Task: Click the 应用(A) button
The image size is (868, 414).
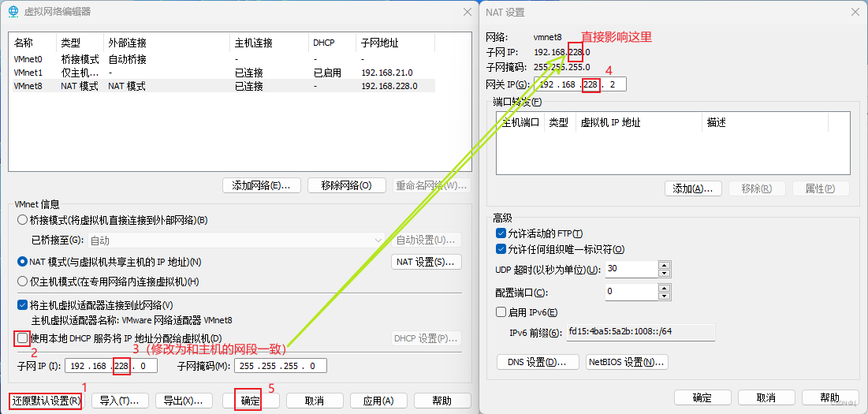Action: click(x=378, y=401)
